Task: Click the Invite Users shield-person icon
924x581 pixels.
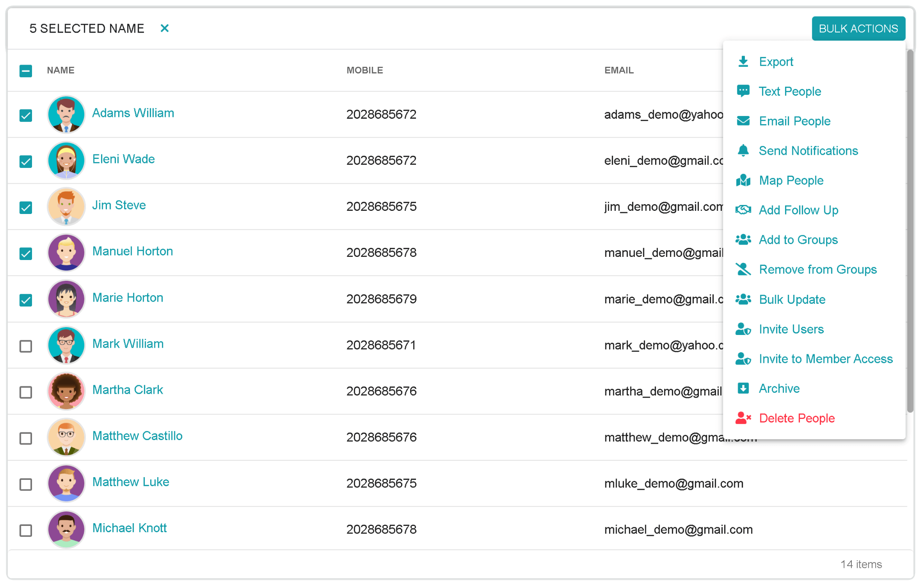Action: 743,329
